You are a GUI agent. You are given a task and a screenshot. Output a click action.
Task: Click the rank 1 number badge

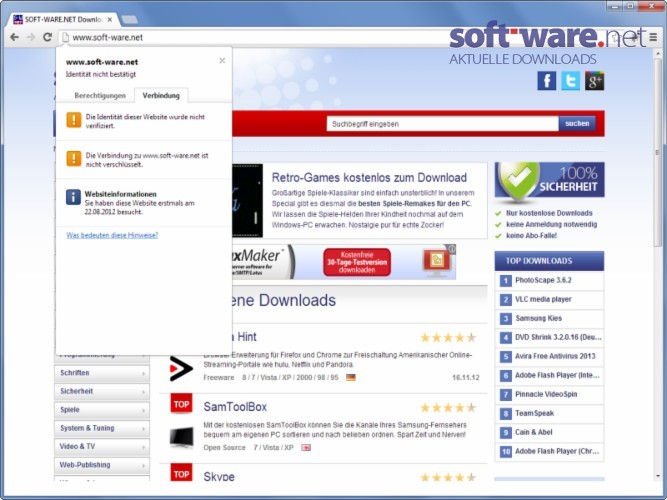[x=505, y=281]
